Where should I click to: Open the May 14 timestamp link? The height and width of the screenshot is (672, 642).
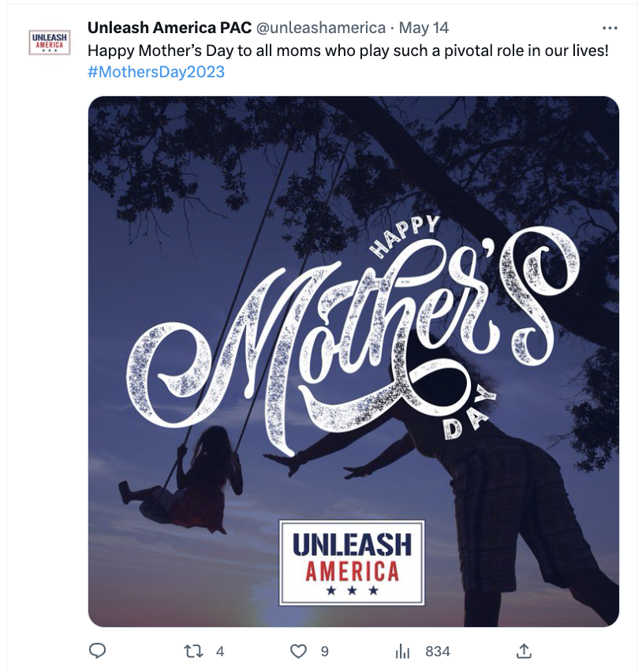pyautogui.click(x=424, y=28)
